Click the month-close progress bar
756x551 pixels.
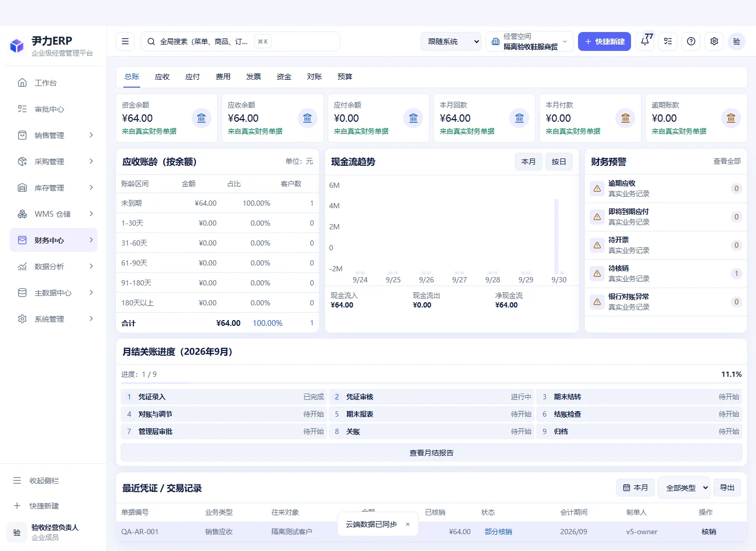tap(432, 383)
